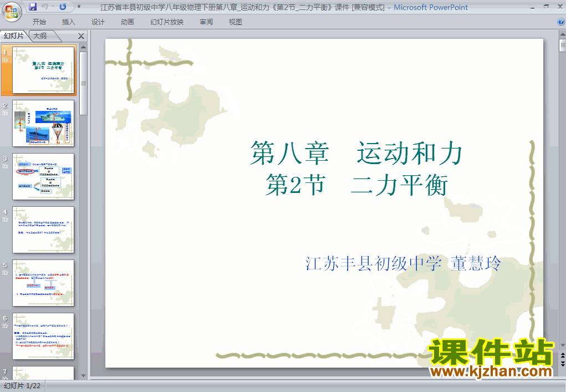
Task: Open the Customize Quick Access Toolbar dropdown
Action: (79, 7)
